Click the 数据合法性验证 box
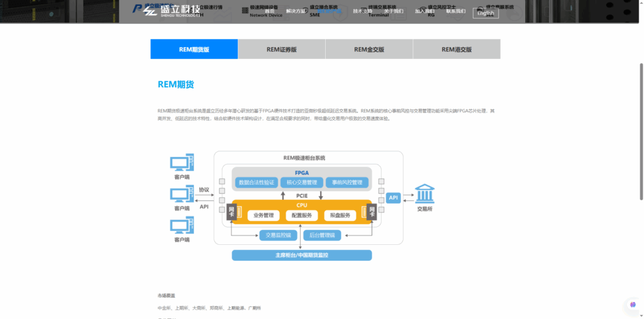The width and height of the screenshot is (644, 319). pos(257,183)
